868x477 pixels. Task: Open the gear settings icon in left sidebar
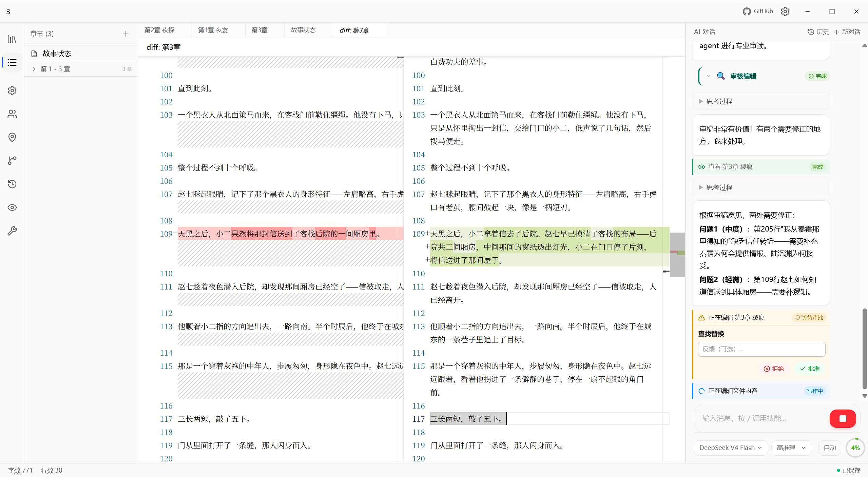coord(12,91)
